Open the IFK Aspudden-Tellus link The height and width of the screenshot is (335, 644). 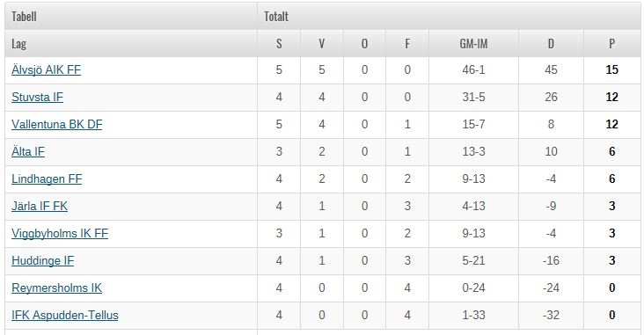[65, 316]
